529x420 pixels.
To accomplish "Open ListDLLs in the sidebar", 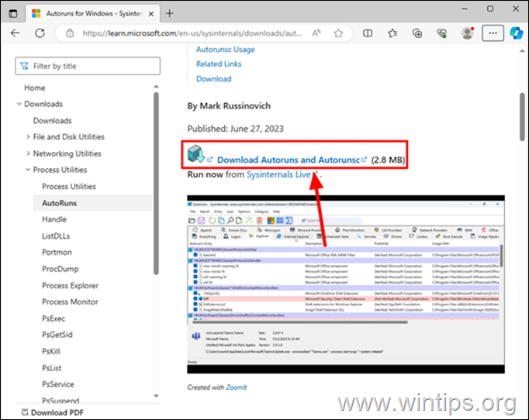I will tap(56, 236).
